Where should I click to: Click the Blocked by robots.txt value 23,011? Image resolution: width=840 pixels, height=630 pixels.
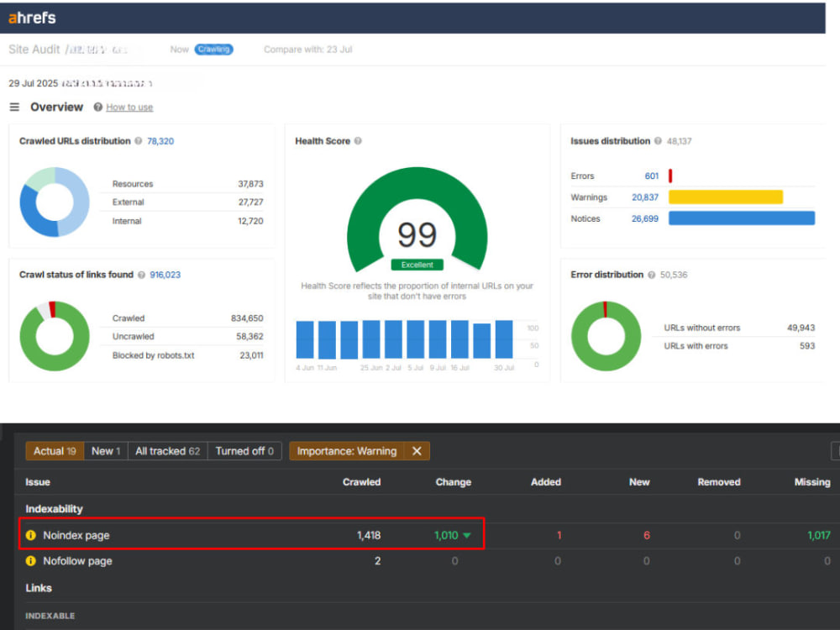coord(251,355)
